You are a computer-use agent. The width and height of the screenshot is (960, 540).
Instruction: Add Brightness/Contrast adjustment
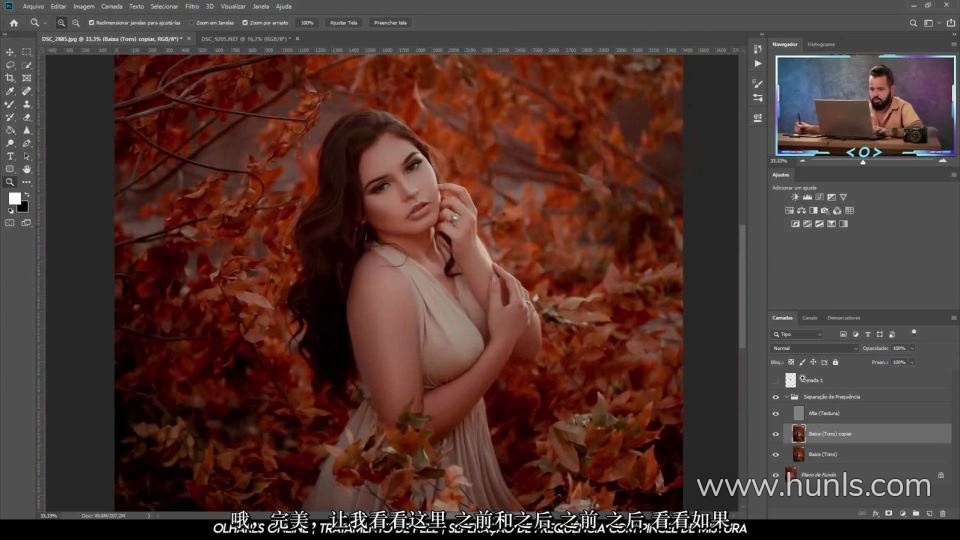pos(795,197)
